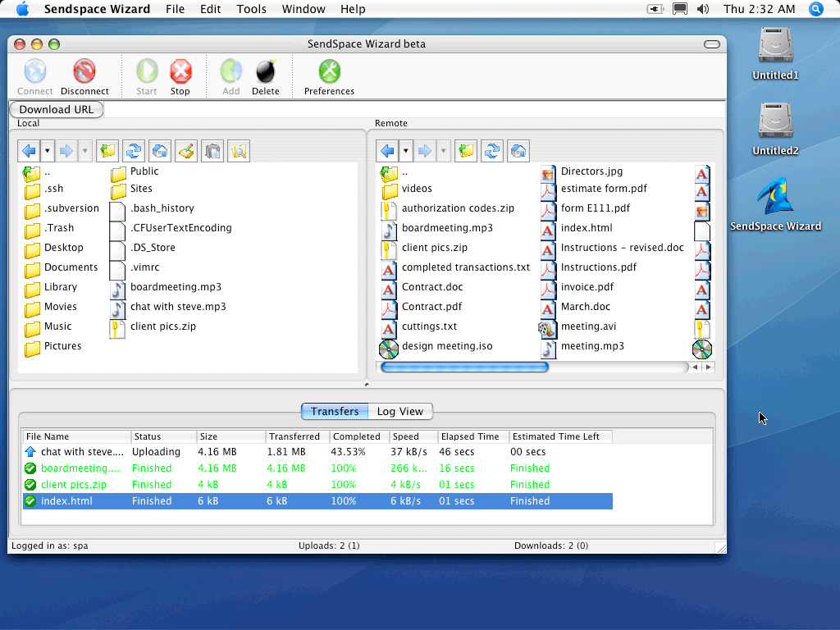Click the green Start icon
Screen dimensions: 840x630
(x=147, y=71)
